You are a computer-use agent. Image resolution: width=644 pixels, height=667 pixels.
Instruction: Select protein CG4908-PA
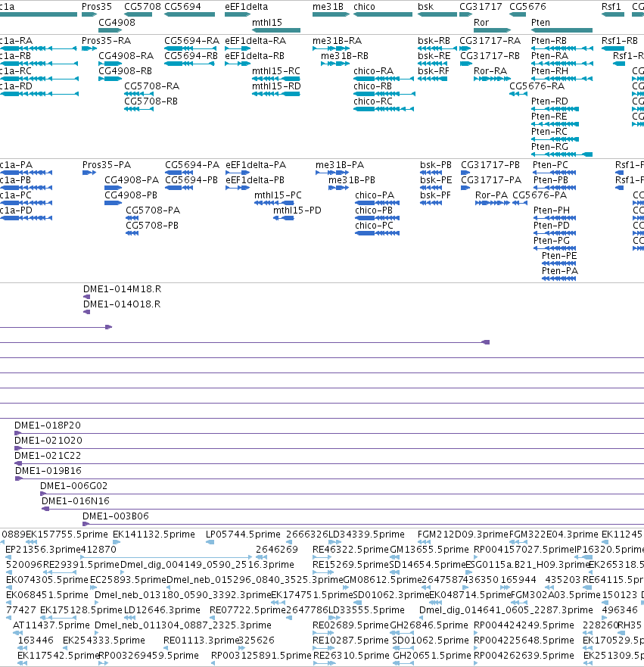pos(132,180)
